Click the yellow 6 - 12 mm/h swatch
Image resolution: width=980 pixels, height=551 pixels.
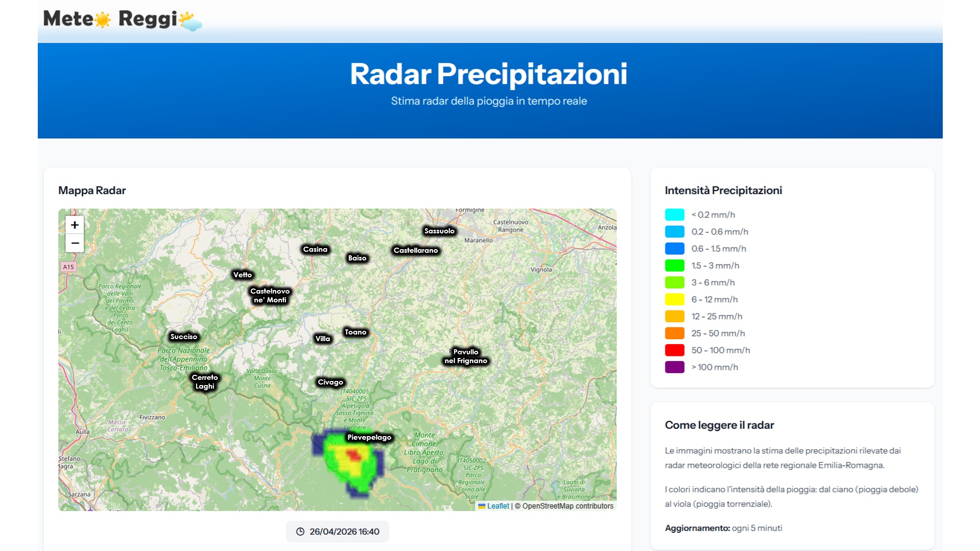click(x=674, y=300)
